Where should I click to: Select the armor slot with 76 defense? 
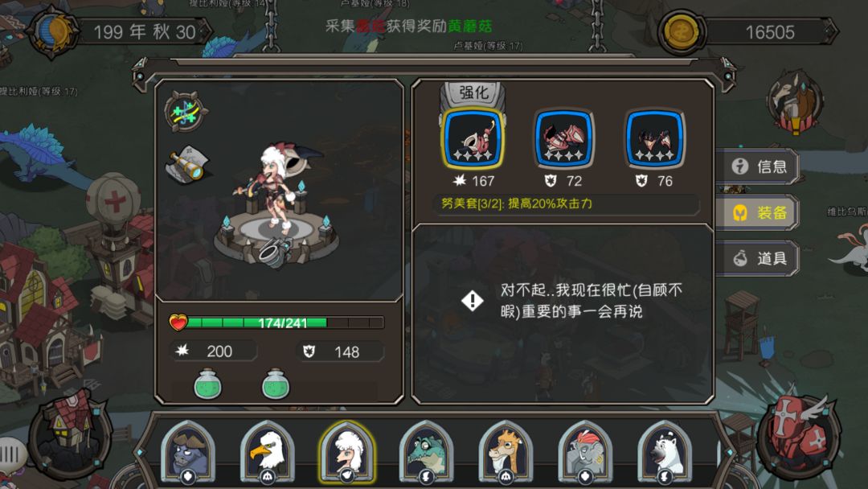point(655,138)
